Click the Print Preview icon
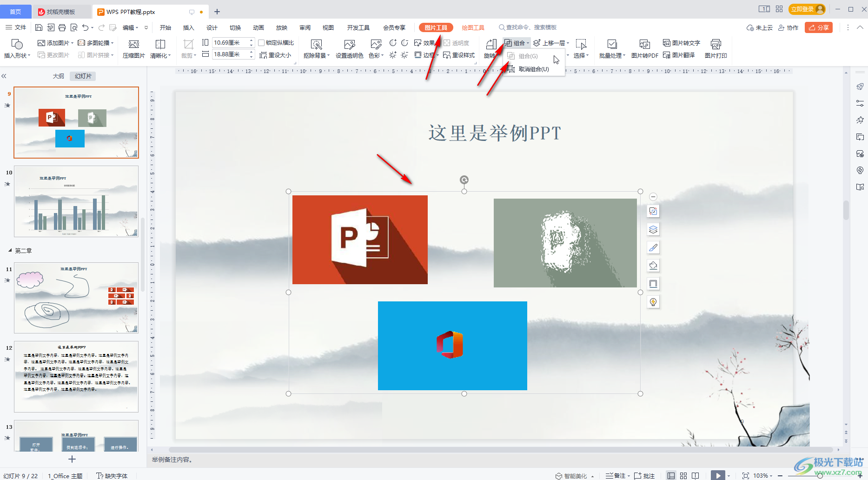This screenshot has width=868, height=480. [74, 27]
